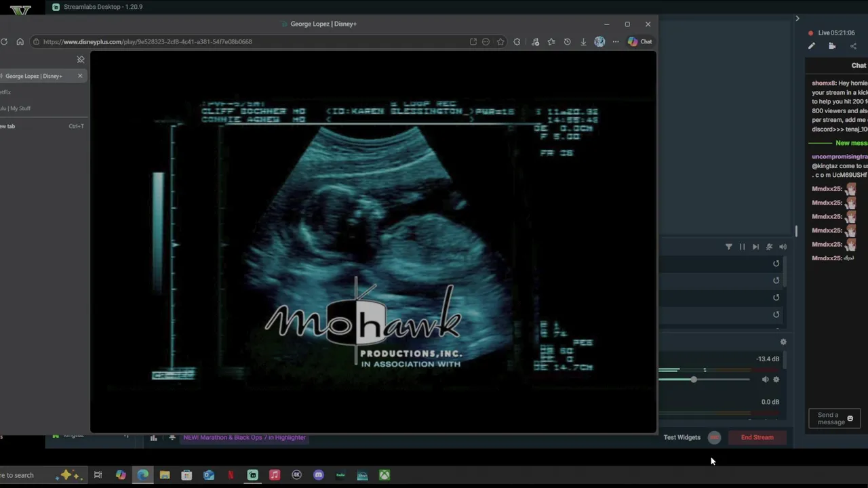Open the Copilot Chat button in Edge
The width and height of the screenshot is (868, 488).
639,41
